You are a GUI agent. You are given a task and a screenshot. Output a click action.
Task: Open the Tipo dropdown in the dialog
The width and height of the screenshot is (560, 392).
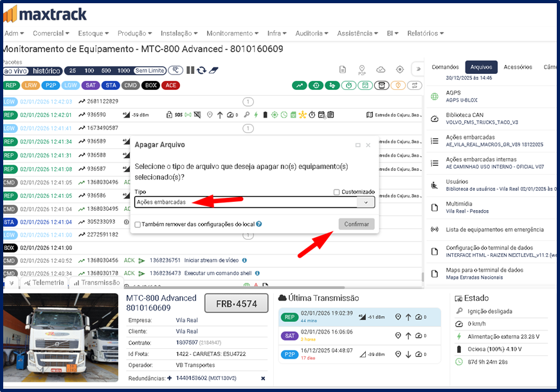[366, 202]
